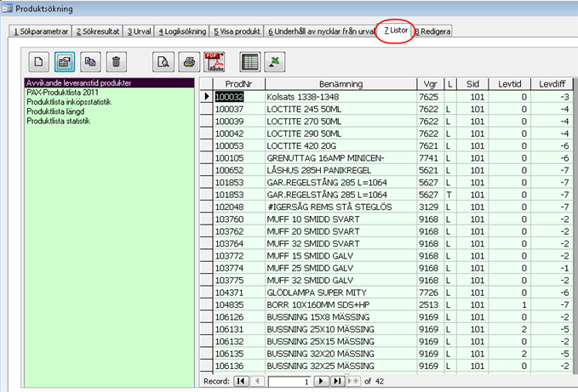
Task: Open print preview with magnifier icon
Action: click(164, 61)
